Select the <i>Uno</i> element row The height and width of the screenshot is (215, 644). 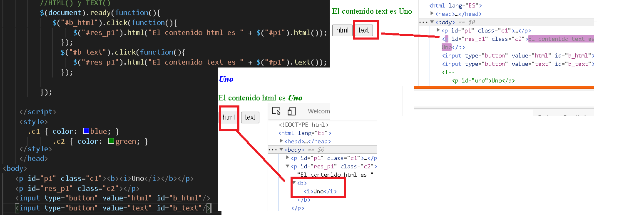click(320, 191)
